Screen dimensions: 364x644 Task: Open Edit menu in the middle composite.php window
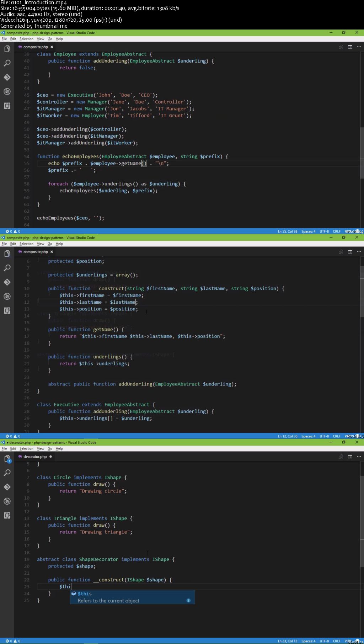(13, 244)
